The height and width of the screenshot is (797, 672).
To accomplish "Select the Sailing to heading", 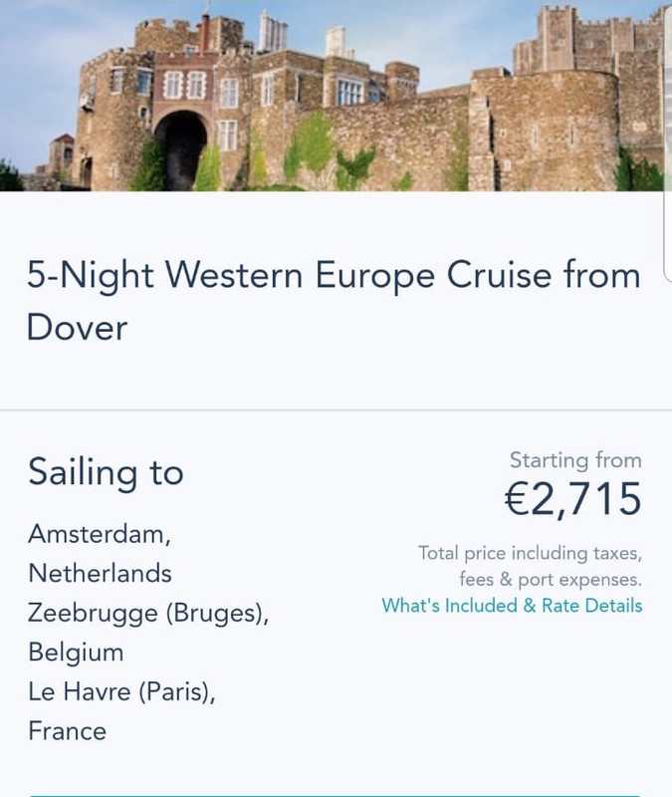I will (x=106, y=472).
